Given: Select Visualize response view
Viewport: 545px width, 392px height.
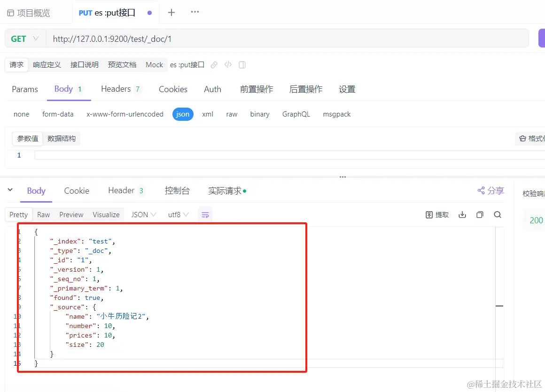Looking at the screenshot, I should tap(106, 215).
